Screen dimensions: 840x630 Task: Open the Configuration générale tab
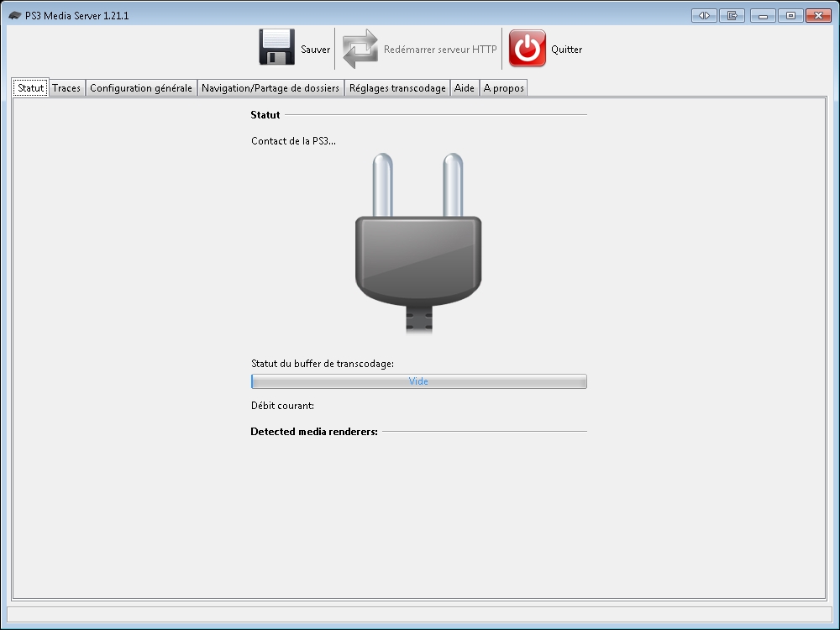(x=141, y=88)
